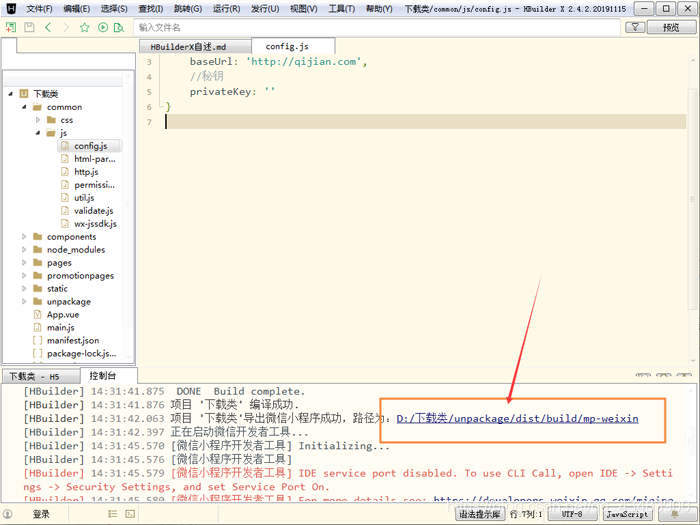Open http.js in the file tree
This screenshot has height=525, width=700.
(x=86, y=172)
